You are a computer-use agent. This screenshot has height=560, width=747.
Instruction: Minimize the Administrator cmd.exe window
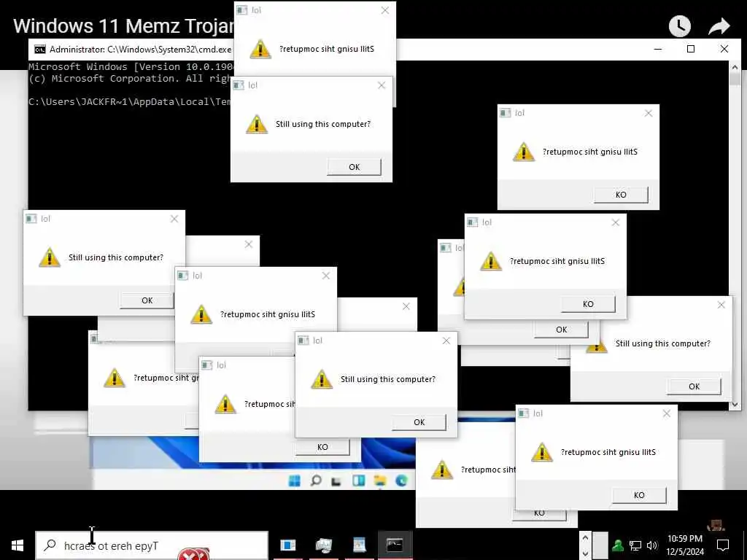click(x=658, y=49)
